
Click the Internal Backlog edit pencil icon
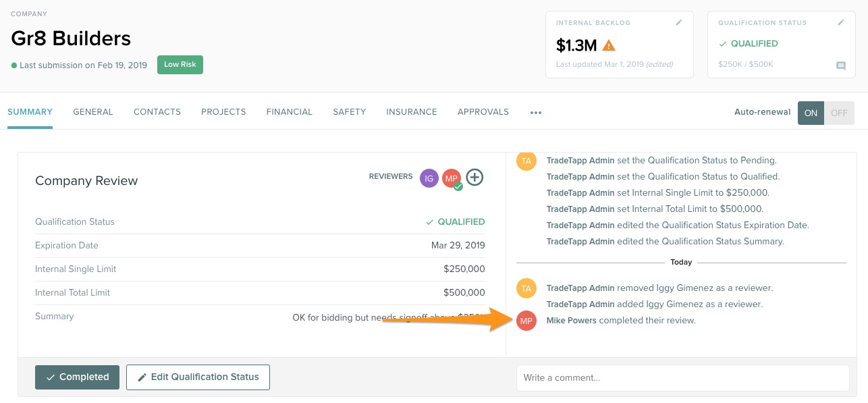[679, 22]
